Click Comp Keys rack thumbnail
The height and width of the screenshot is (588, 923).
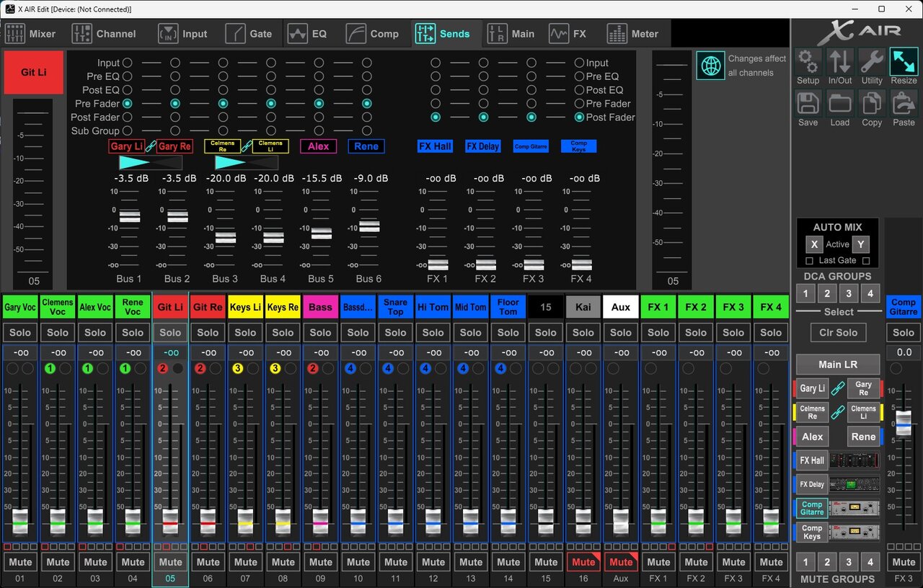pos(854,533)
